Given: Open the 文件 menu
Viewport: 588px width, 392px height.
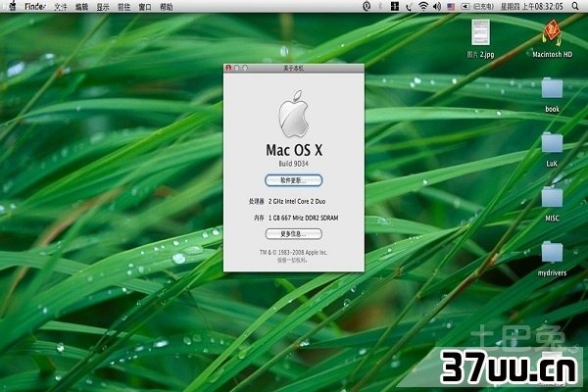Looking at the screenshot, I should [x=61, y=7].
